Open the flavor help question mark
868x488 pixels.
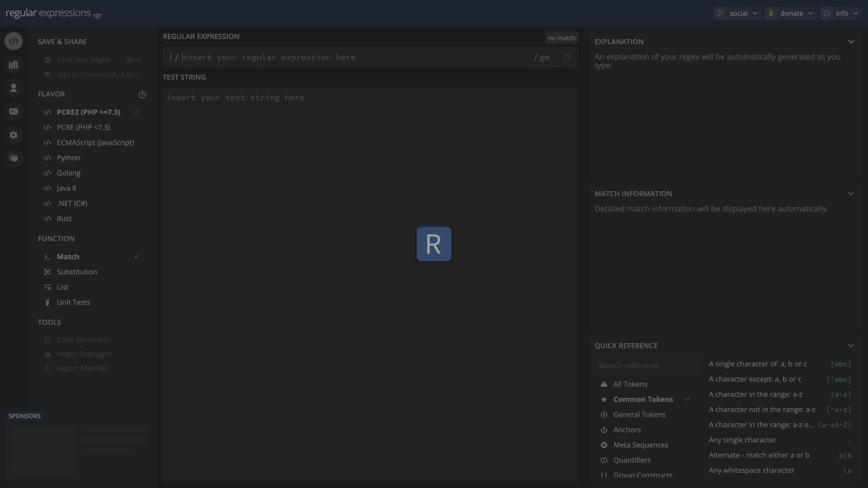pyautogui.click(x=142, y=95)
